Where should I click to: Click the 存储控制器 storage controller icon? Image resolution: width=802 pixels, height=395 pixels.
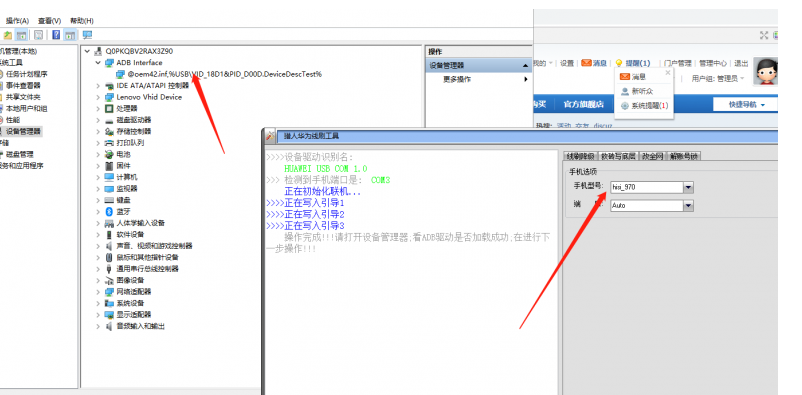[108, 131]
